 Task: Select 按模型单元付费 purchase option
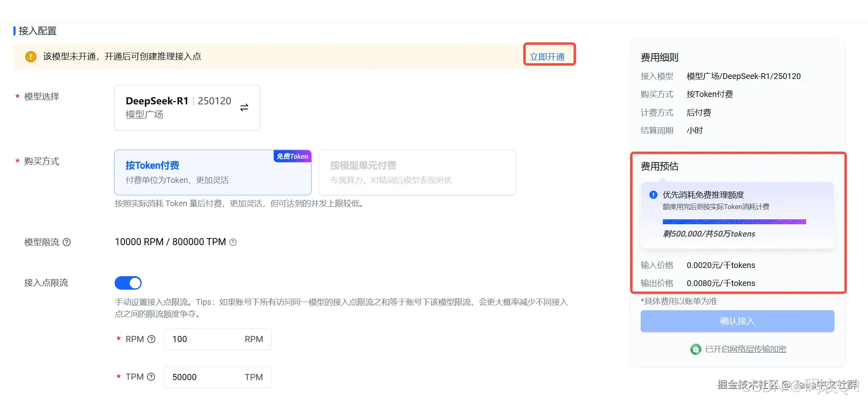[418, 172]
